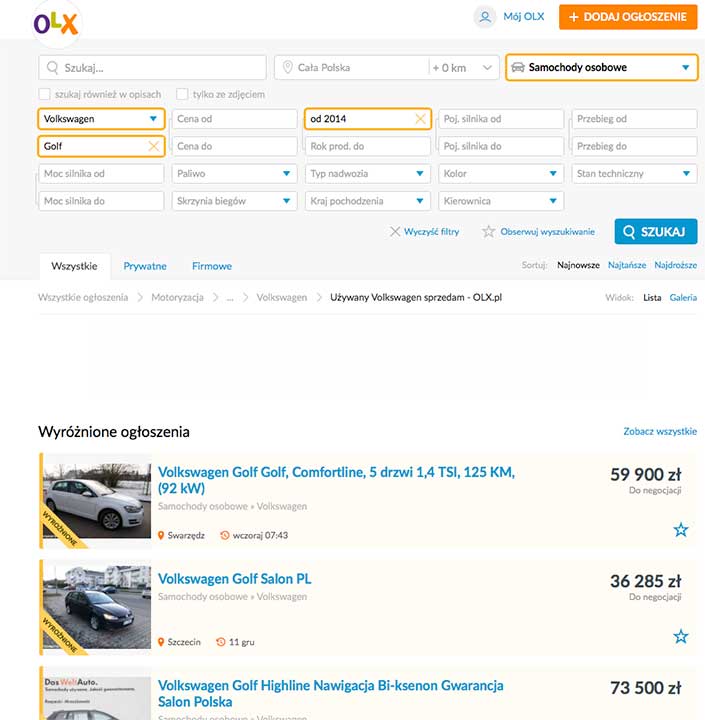Screen dimensions: 705x720
Task: Open the Das WeltAuto listing thumbnail
Action: (96, 698)
